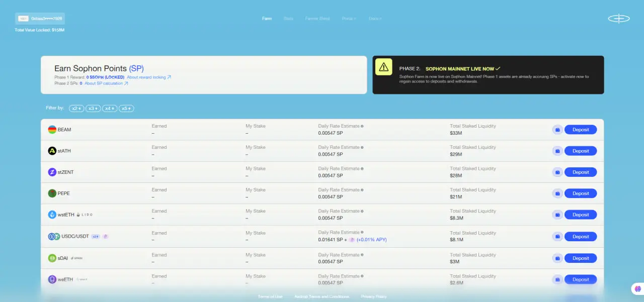Click the x2+ badge beside USDC/USDT

click(x=96, y=236)
